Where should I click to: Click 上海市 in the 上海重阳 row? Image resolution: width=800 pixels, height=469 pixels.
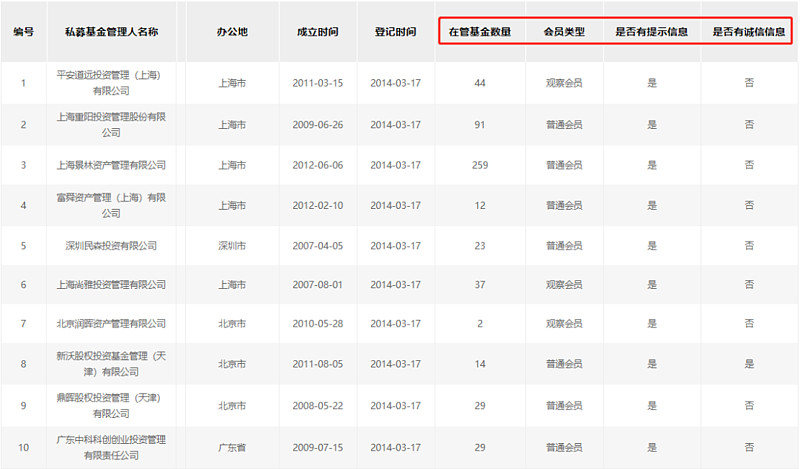point(232,125)
